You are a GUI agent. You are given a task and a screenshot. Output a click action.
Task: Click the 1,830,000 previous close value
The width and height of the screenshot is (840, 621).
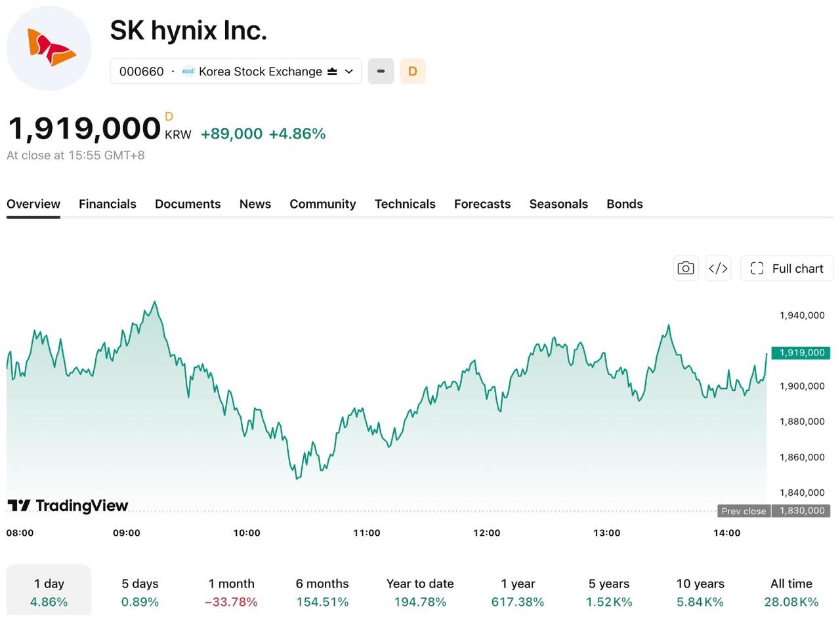pyautogui.click(x=801, y=511)
